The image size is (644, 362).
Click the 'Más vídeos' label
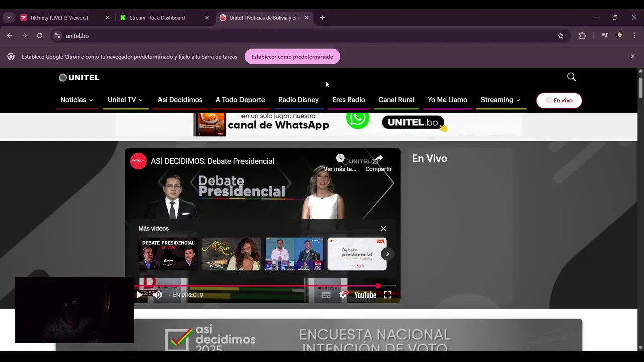click(x=153, y=228)
